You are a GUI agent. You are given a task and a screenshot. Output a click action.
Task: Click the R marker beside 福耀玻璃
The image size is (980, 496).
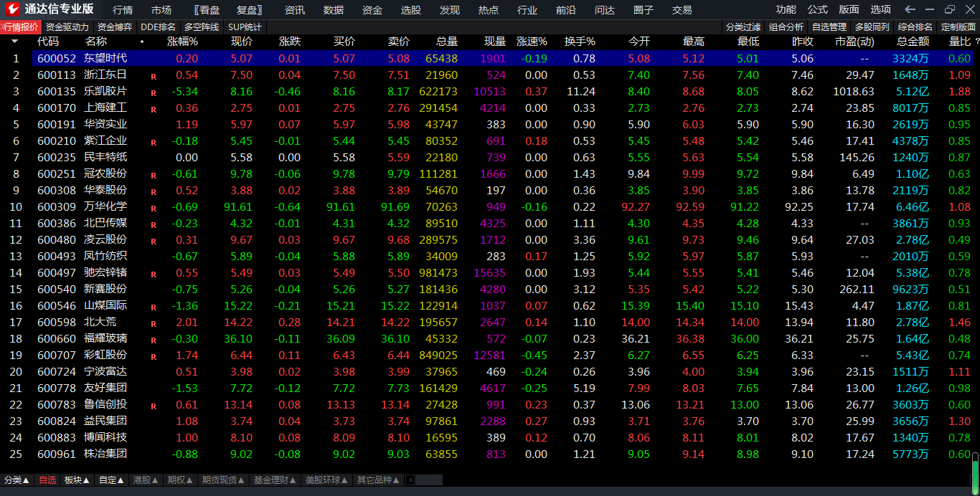click(x=154, y=340)
